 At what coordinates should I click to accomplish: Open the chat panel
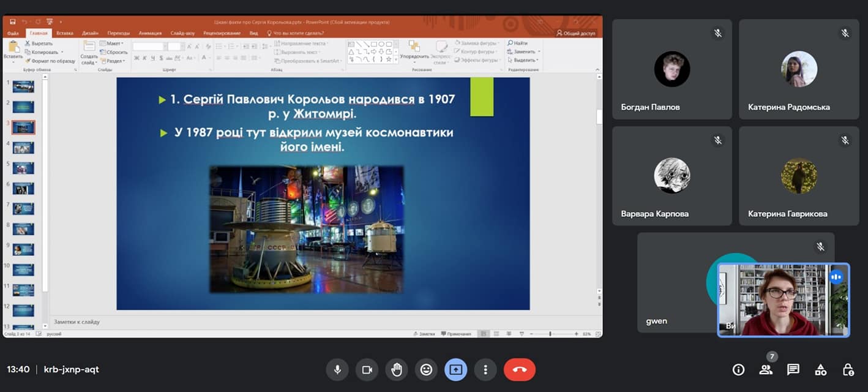793,369
